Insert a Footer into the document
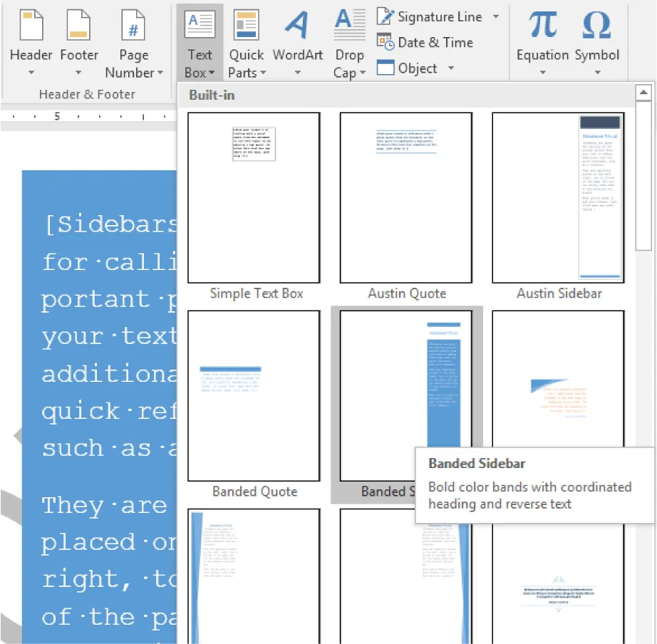 click(78, 36)
